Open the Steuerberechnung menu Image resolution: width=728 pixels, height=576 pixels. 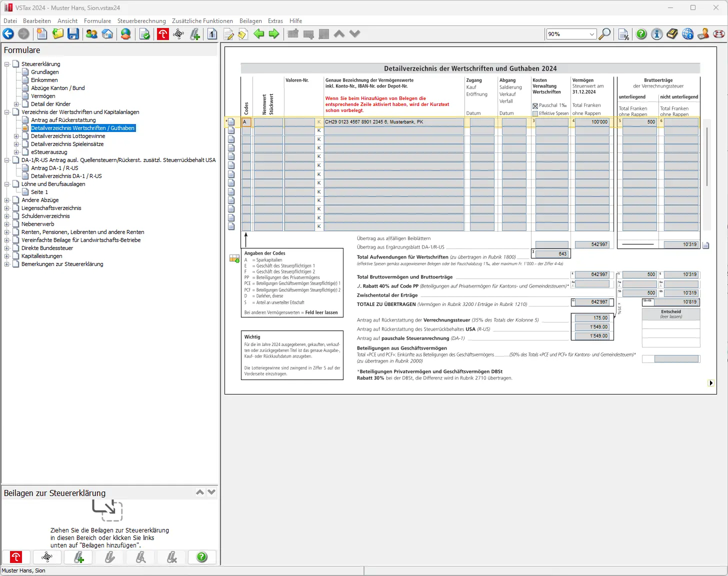pyautogui.click(x=141, y=21)
